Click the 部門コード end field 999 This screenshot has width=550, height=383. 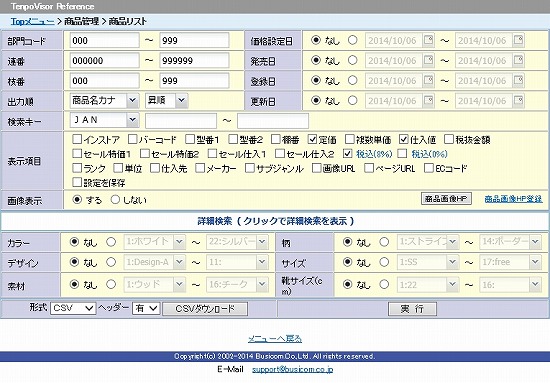pos(194,40)
